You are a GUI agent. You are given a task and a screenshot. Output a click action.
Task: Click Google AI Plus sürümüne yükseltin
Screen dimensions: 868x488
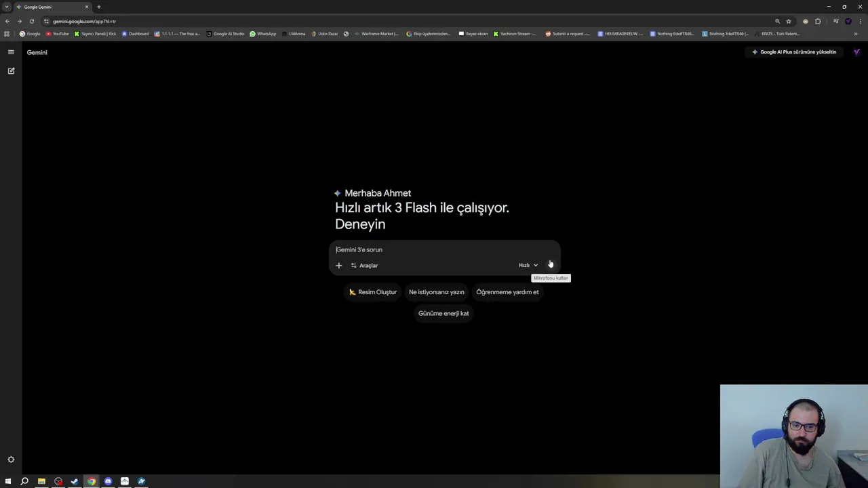[794, 52]
